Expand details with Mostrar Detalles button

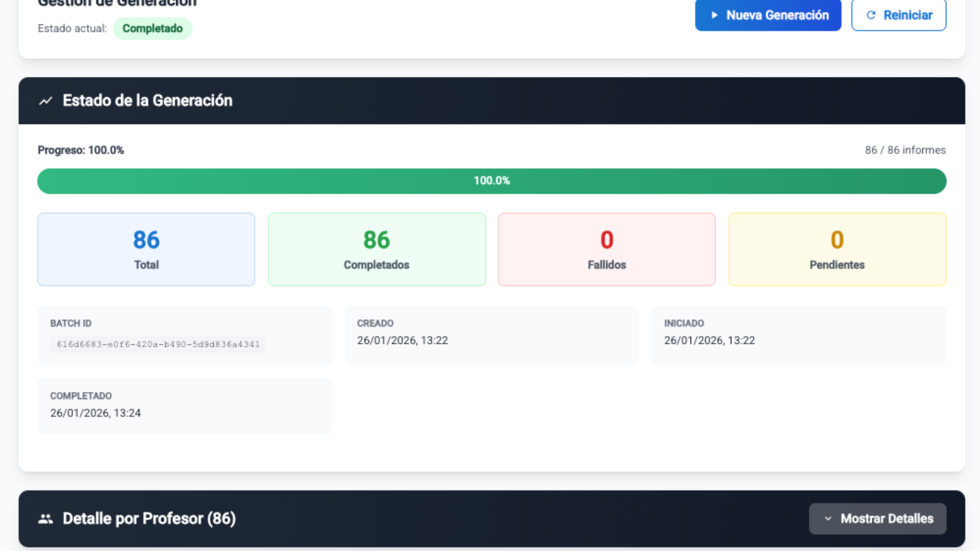click(877, 519)
